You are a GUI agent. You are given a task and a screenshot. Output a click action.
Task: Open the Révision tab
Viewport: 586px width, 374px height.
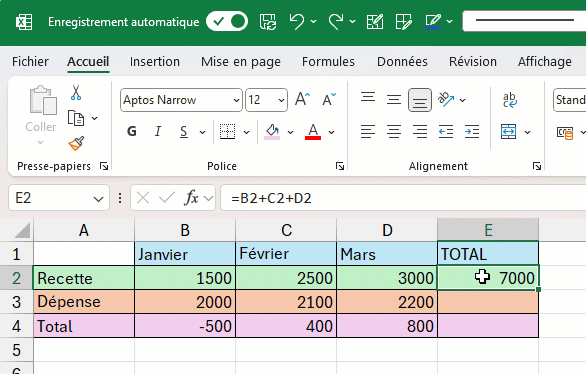473,61
